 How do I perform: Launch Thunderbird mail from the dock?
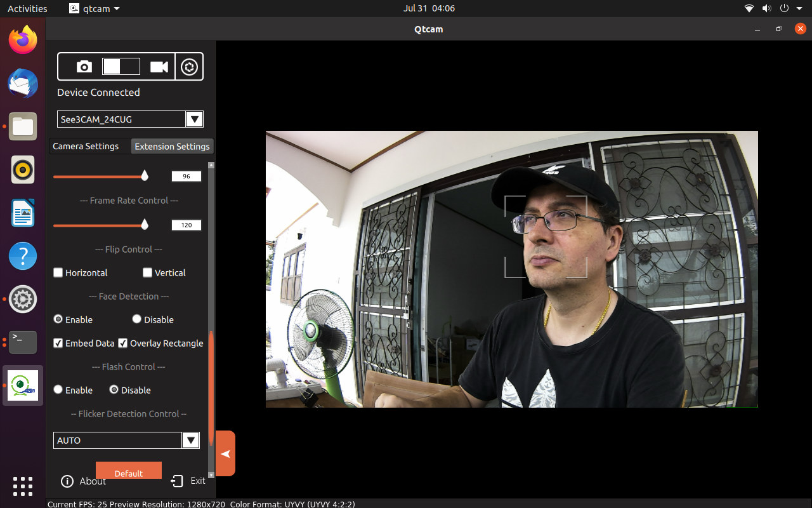pos(23,83)
